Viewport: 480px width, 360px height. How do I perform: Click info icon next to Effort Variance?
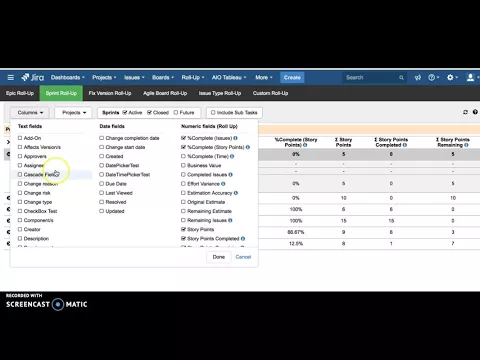[223, 184]
